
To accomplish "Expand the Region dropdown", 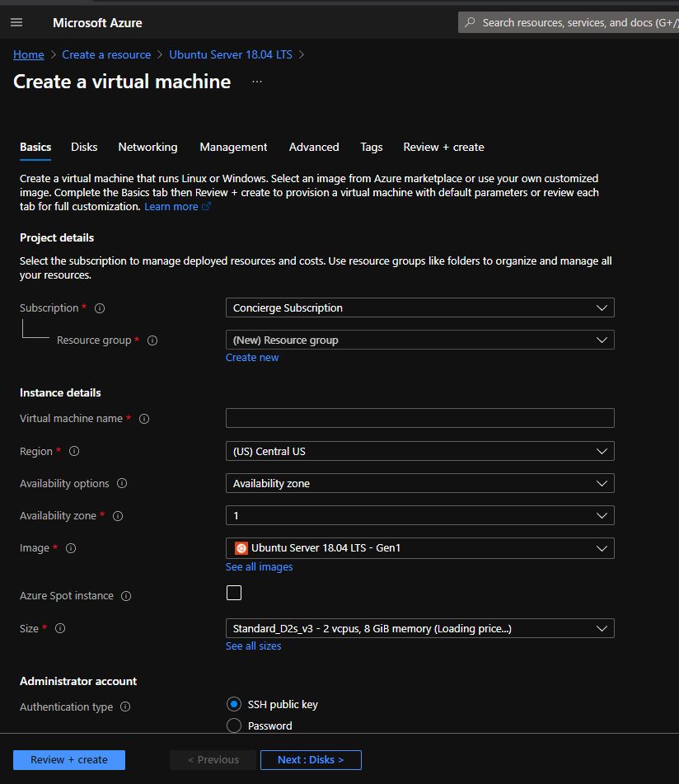I will pos(419,452).
